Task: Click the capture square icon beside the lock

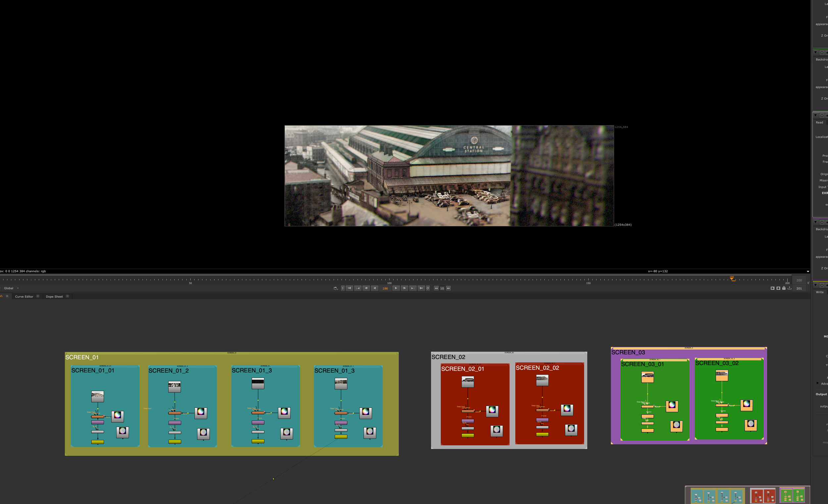Action: tap(778, 288)
